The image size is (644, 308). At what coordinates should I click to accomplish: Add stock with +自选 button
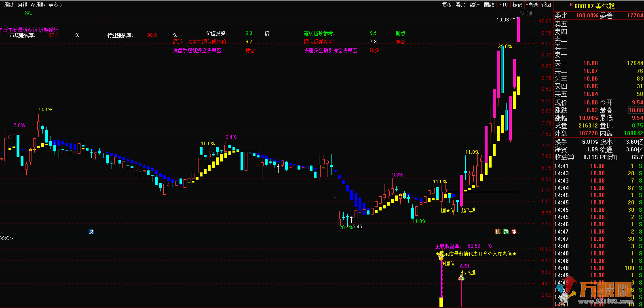point(532,5)
